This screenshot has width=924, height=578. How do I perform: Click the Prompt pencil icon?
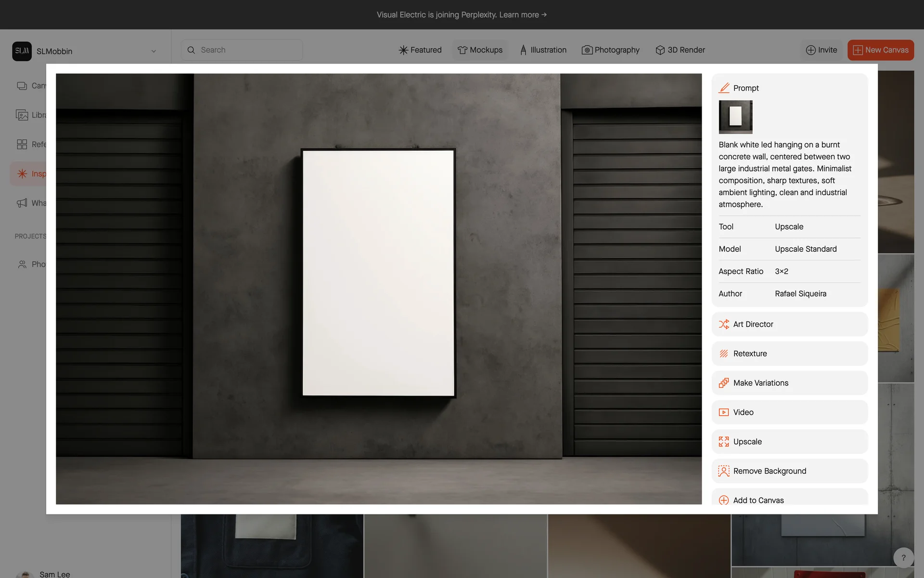(724, 88)
